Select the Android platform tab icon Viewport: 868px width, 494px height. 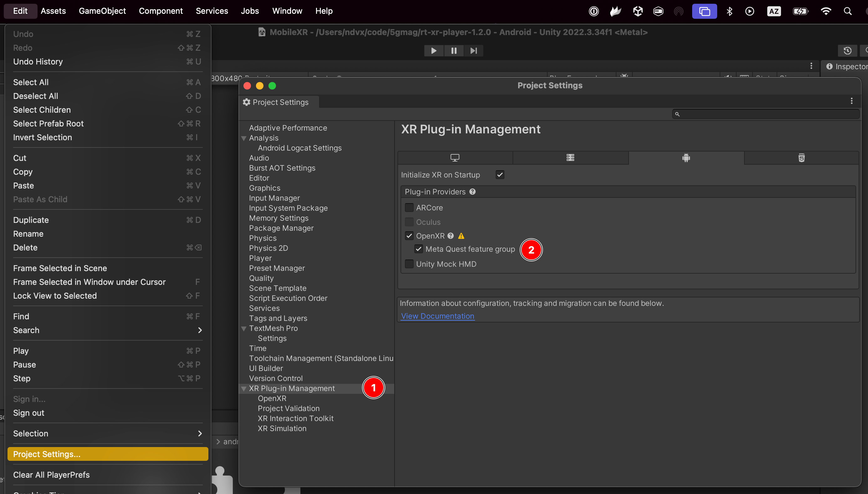[x=686, y=158]
